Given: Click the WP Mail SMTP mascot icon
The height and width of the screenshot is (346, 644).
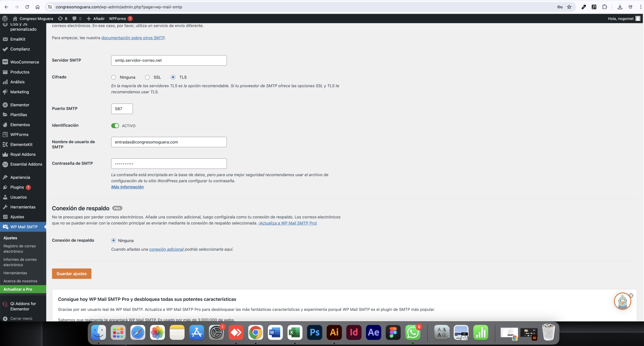Looking at the screenshot, I should point(622,301).
